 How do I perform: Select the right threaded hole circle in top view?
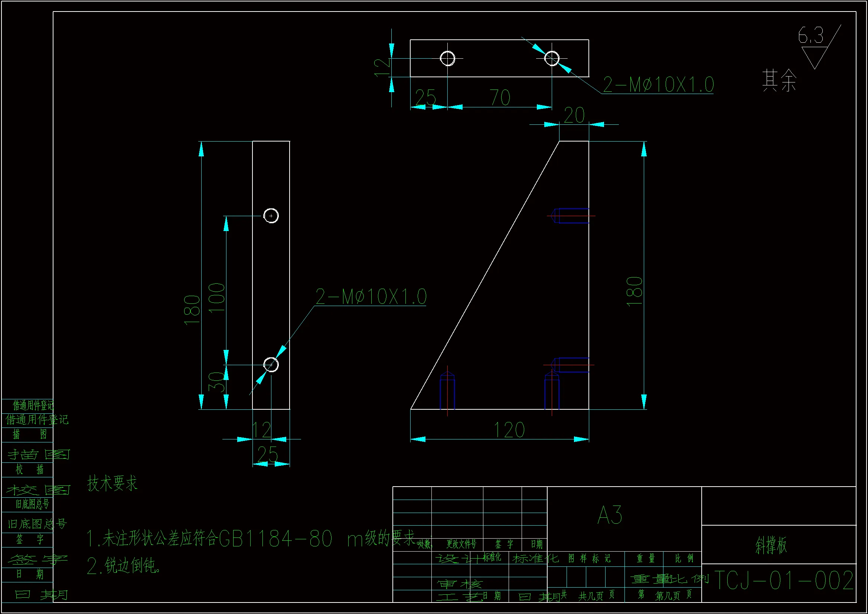pos(552,59)
